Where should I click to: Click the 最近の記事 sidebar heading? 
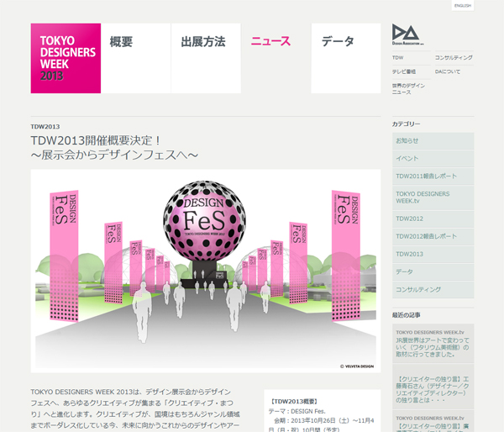pyautogui.click(x=406, y=315)
